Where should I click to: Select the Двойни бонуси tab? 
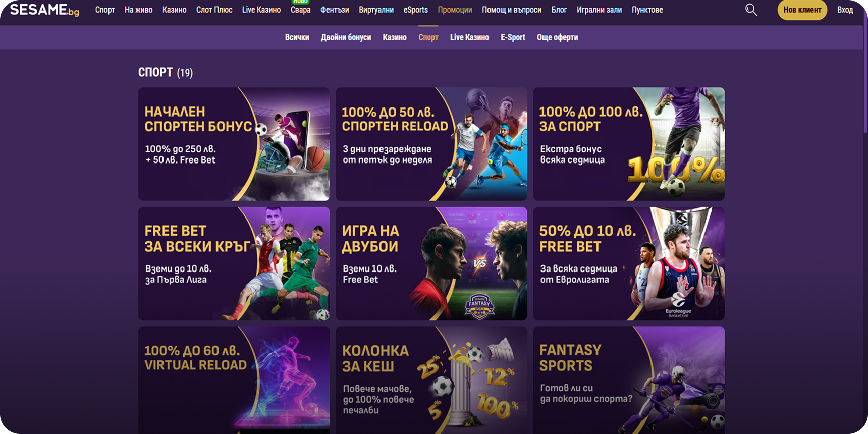(x=346, y=37)
